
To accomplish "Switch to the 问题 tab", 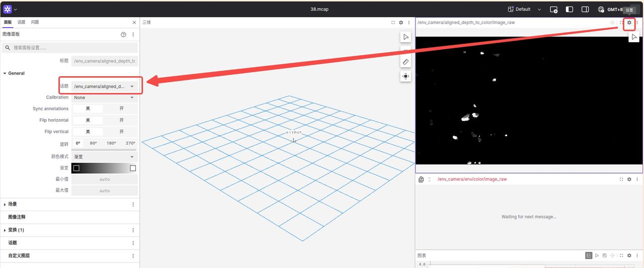I will [35, 22].
